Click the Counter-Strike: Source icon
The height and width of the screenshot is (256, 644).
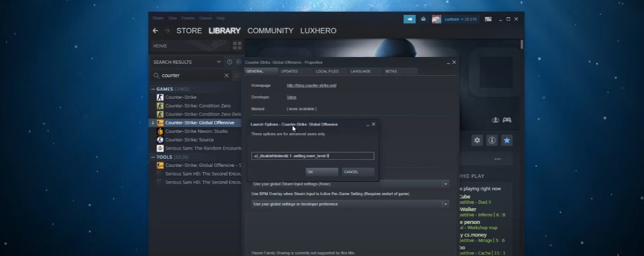tap(160, 140)
